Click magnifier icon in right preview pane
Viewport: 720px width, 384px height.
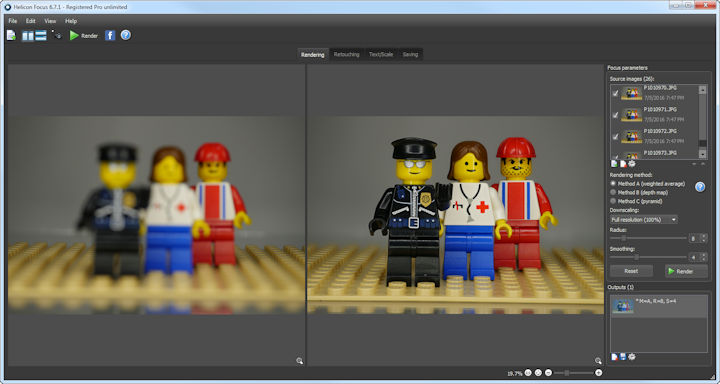point(598,361)
